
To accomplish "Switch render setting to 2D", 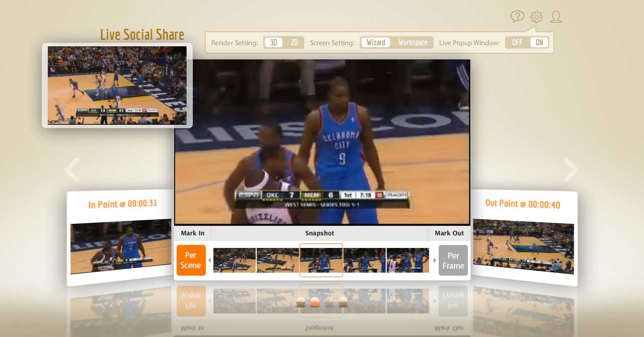I will 294,43.
